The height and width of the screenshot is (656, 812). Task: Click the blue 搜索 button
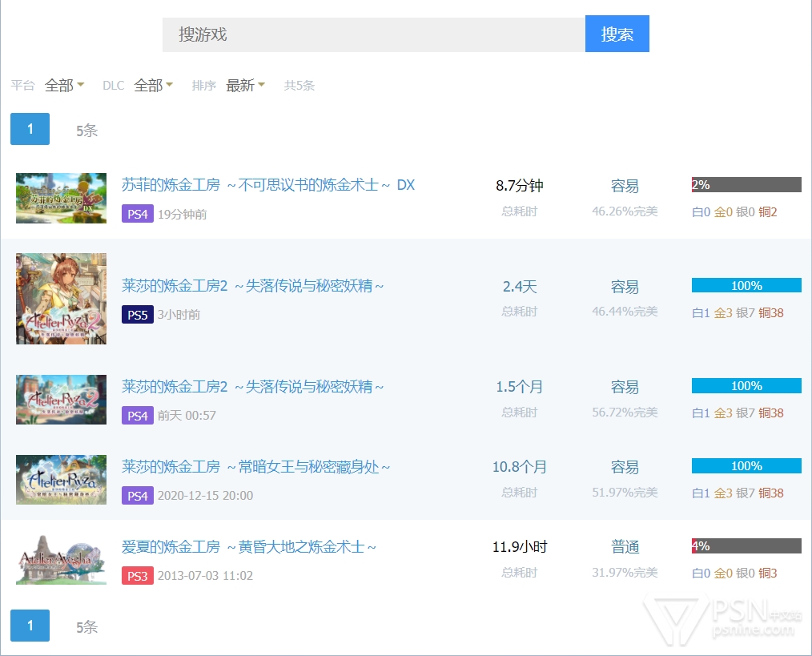[x=617, y=34]
